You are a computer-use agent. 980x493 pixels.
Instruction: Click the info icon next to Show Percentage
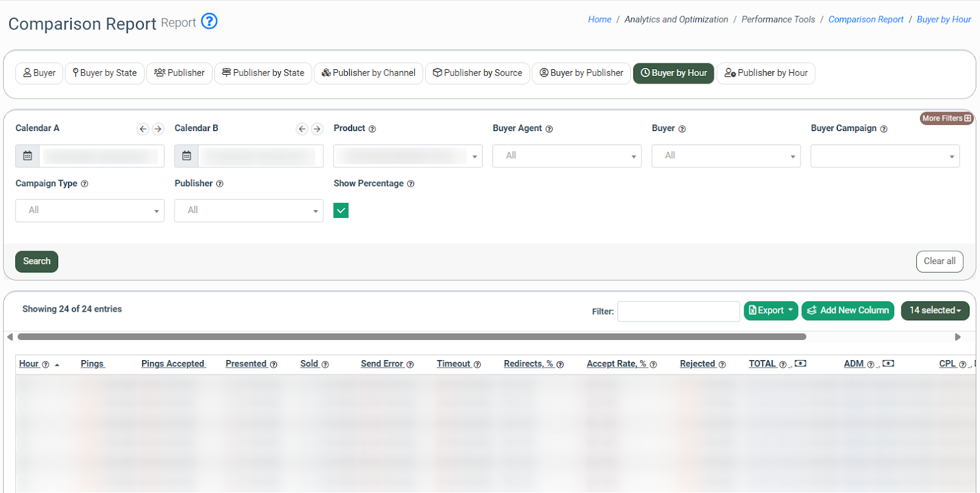coord(410,184)
